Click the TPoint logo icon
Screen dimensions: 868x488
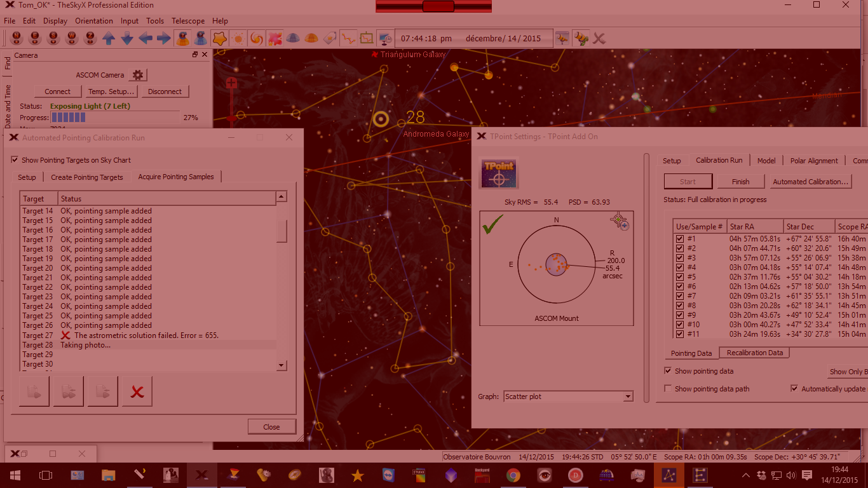coord(498,173)
